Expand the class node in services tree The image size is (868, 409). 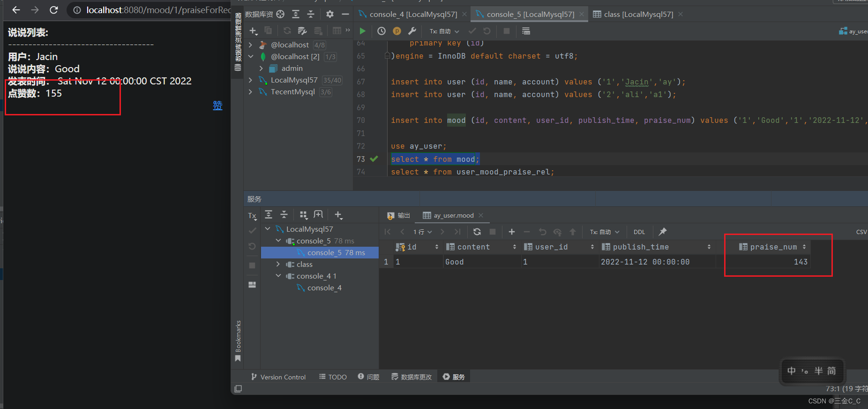278,265
